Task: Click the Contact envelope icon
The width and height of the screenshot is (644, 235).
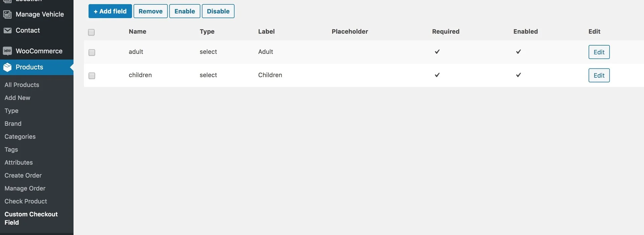Action: pos(7,31)
